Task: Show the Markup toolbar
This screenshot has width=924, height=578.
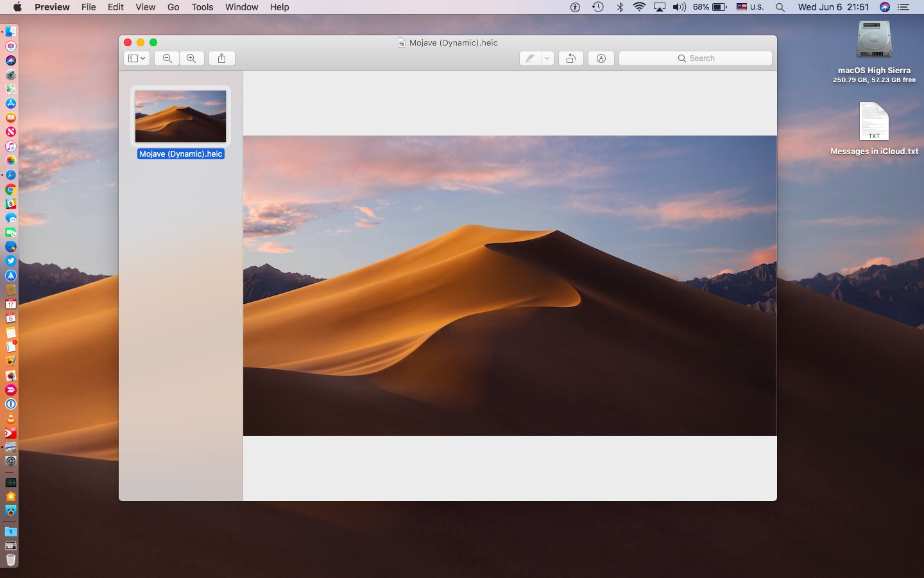Action: 601,58
